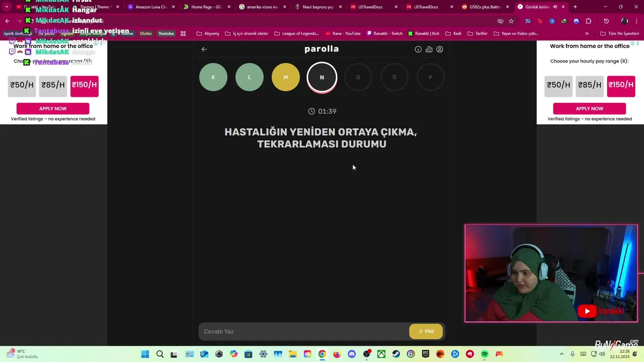Select the green letter K circle
This screenshot has width=644, height=362.
213,77
